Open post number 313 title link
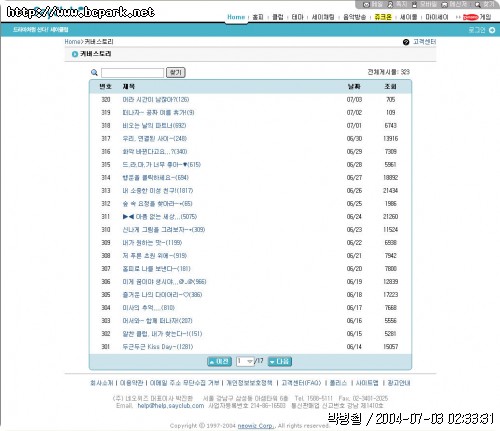The width and height of the screenshot is (500, 431). click(158, 191)
